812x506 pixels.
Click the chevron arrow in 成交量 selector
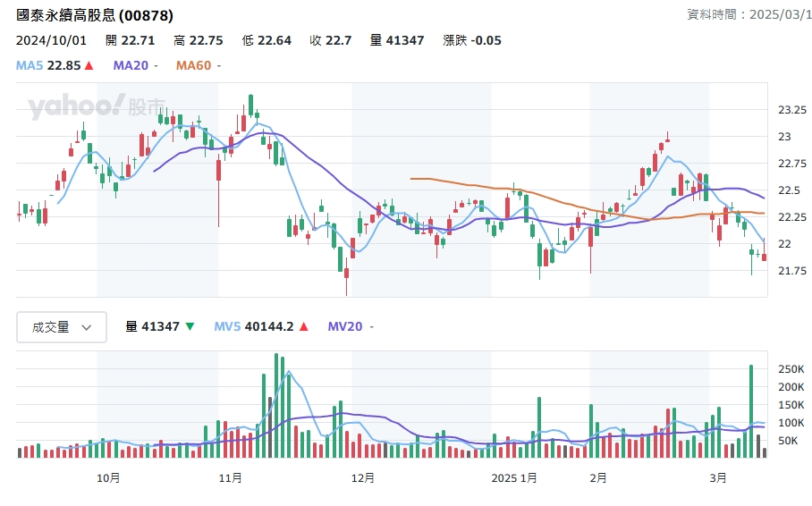[x=87, y=327]
